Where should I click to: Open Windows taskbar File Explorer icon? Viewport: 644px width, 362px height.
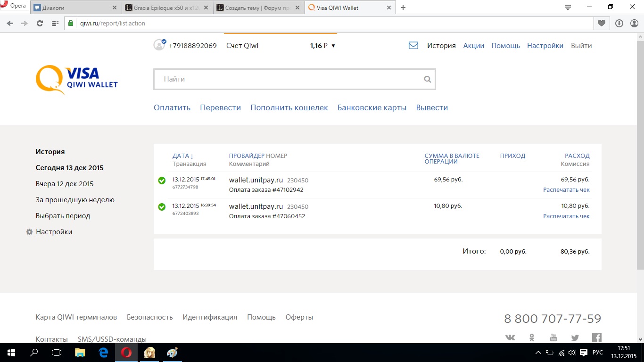pyautogui.click(x=81, y=353)
